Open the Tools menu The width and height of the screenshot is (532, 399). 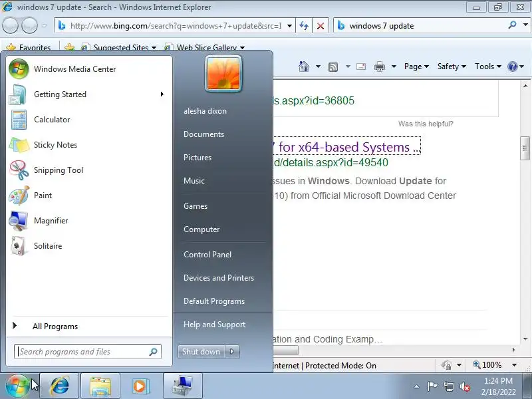tap(488, 66)
